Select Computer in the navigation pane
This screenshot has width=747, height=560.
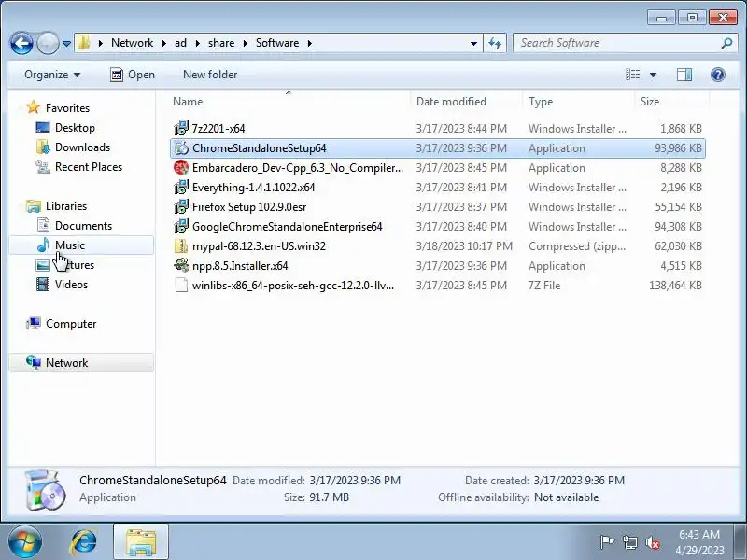click(x=71, y=324)
